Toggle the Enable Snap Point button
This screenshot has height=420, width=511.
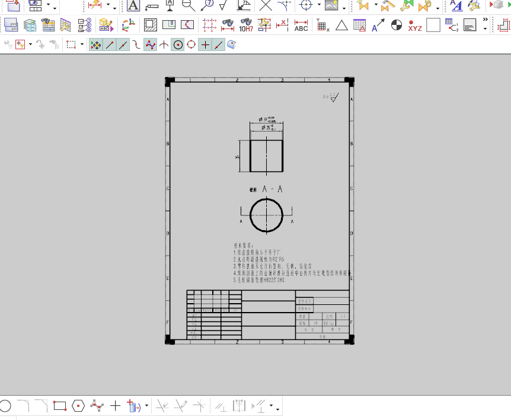coord(96,44)
